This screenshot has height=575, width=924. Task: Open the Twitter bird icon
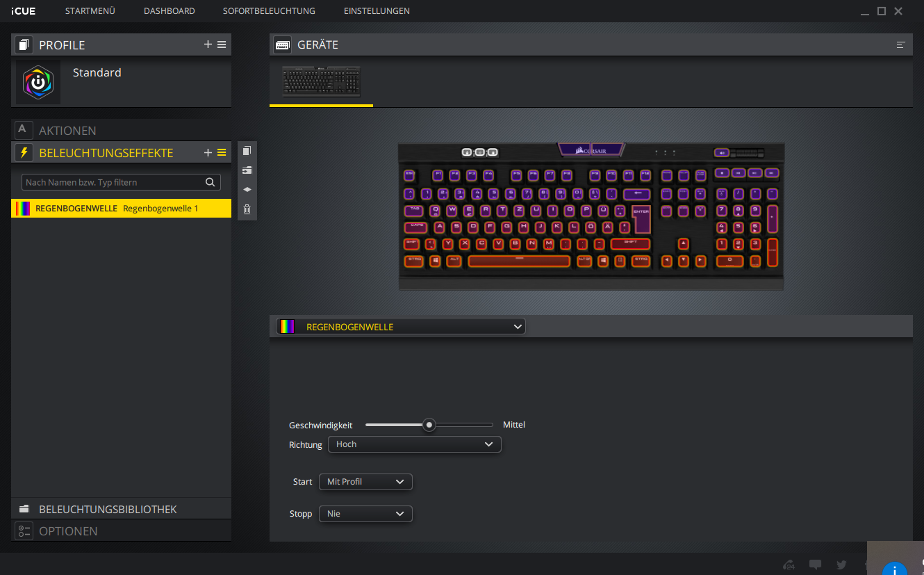coord(841,565)
